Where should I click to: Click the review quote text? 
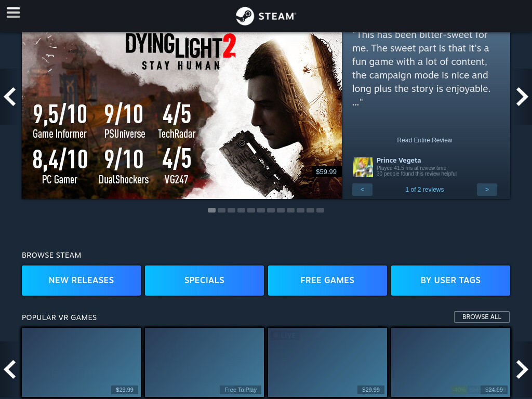pyautogui.click(x=421, y=69)
